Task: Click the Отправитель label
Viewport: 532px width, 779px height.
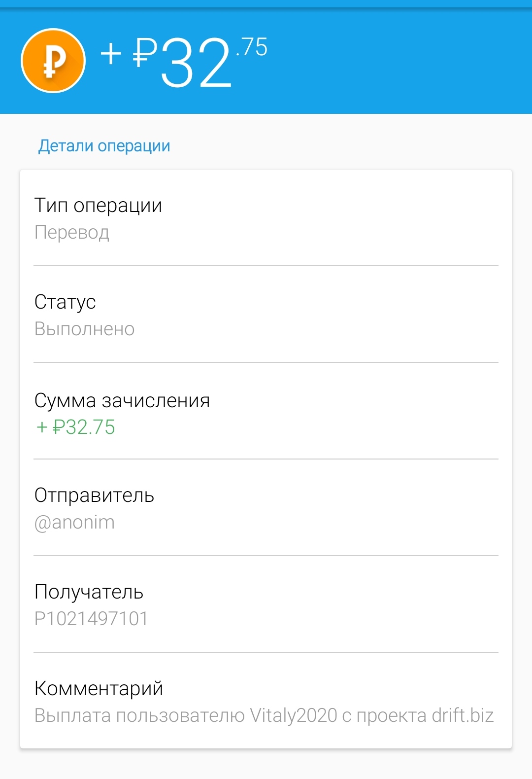Action: point(94,496)
